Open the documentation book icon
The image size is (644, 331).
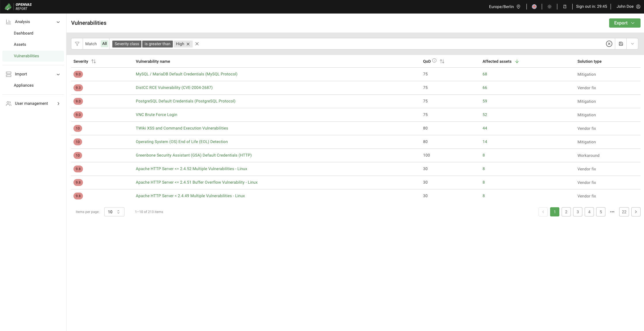(565, 7)
